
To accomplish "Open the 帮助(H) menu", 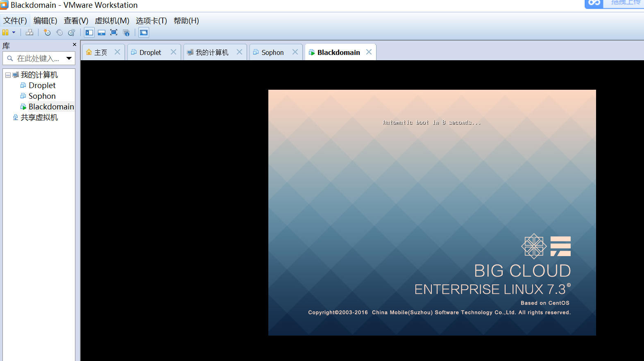I will point(186,20).
